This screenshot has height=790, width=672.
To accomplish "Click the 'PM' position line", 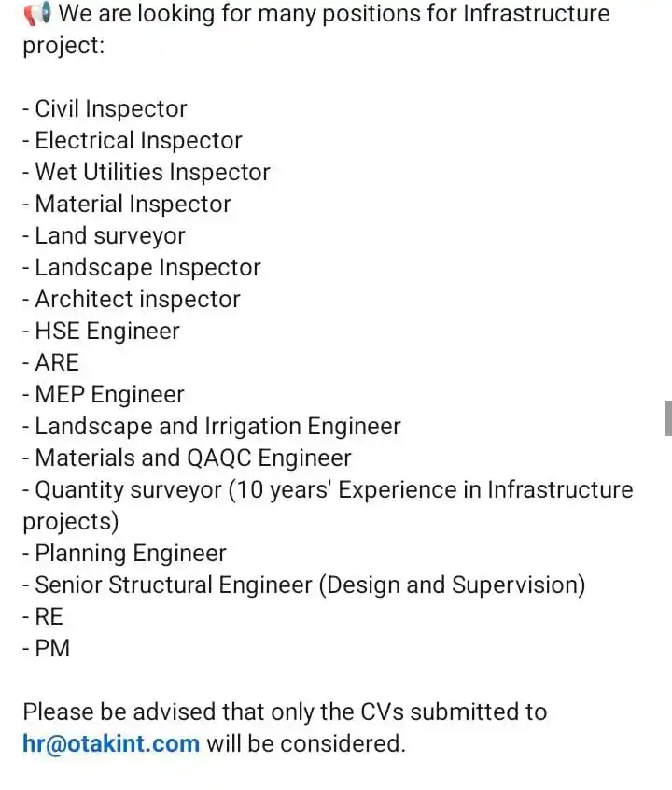I will point(47,648).
